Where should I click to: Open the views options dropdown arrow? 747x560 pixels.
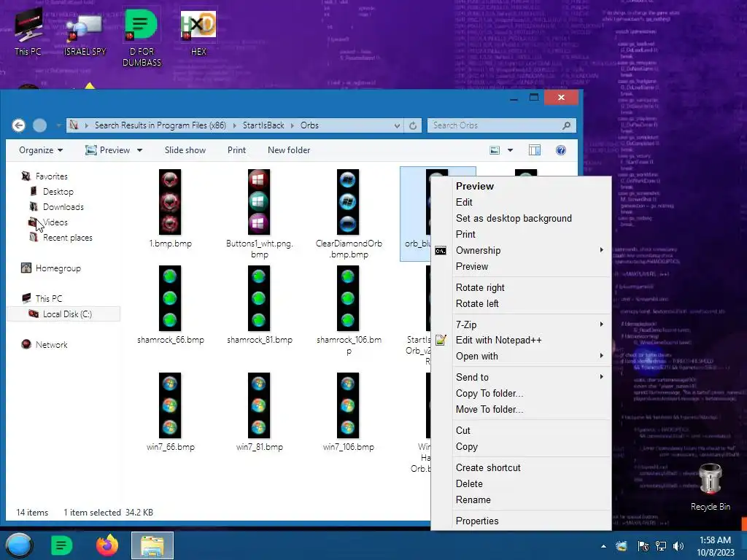click(510, 150)
